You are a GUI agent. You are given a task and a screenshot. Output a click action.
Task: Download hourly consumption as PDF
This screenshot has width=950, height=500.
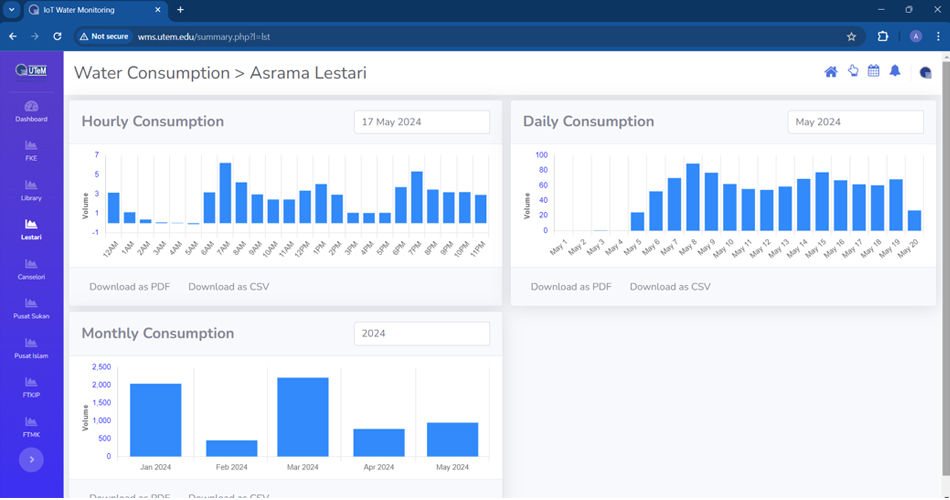coord(129,287)
